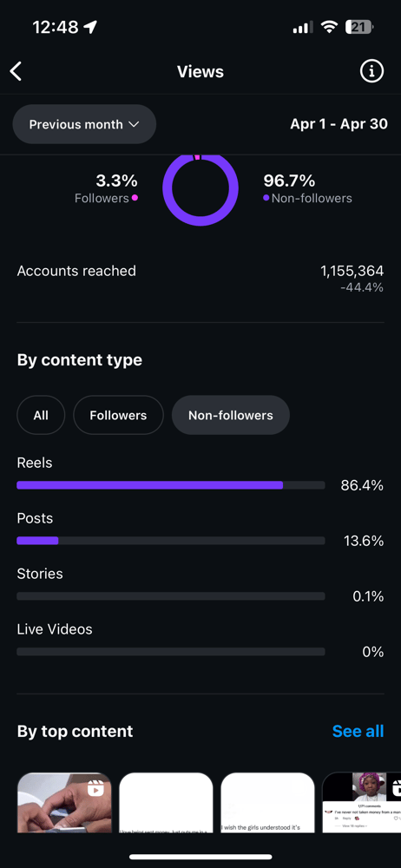Tap the location arrow beside the time

89,27
